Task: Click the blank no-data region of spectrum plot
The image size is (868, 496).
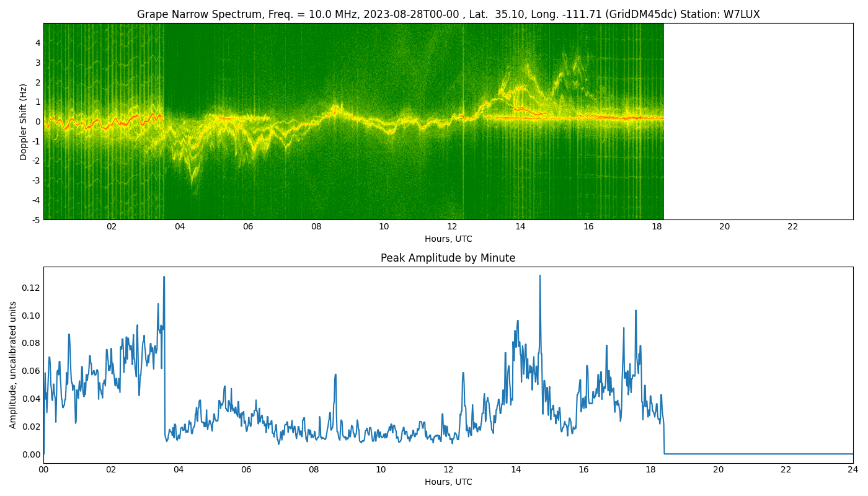Action: point(758,122)
